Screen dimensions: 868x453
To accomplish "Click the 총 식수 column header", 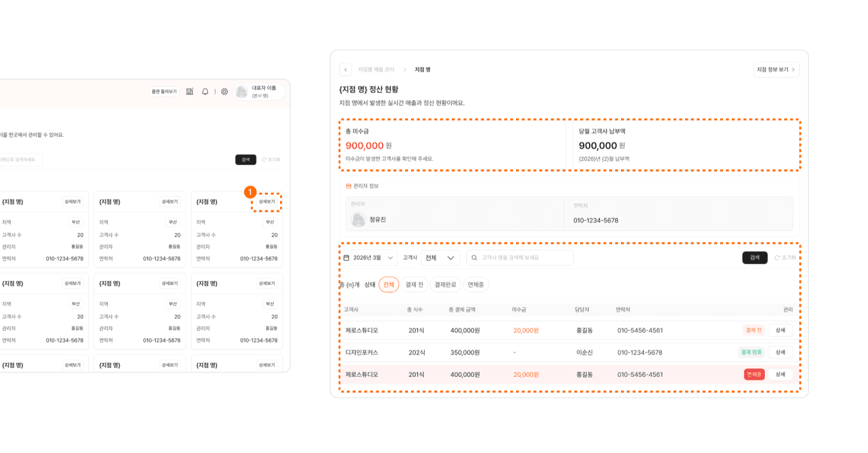I will [x=415, y=309].
